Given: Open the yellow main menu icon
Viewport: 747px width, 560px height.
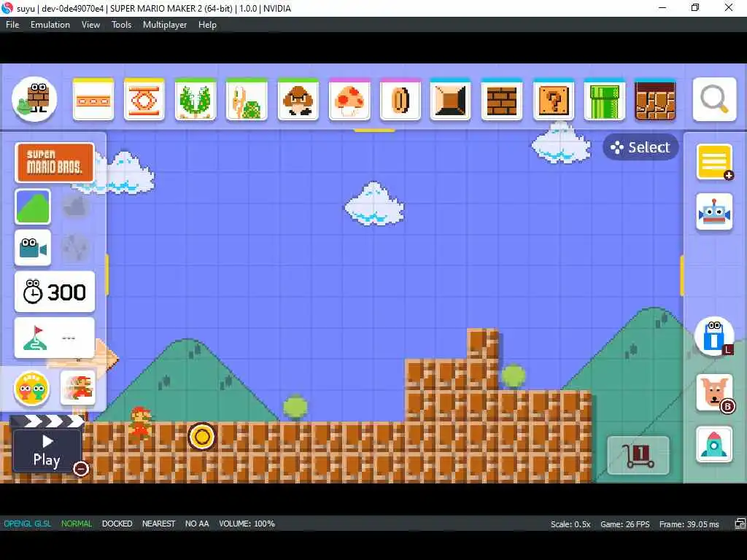Looking at the screenshot, I should click(714, 162).
